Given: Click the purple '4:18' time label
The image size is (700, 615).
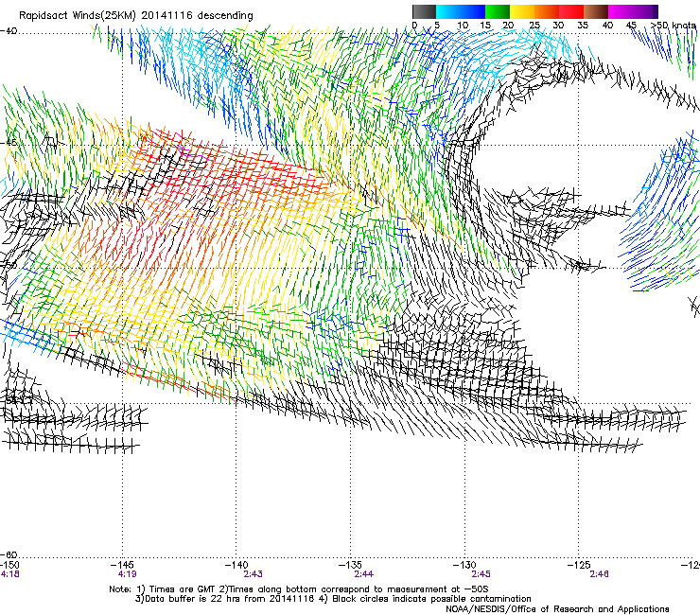Looking at the screenshot, I should [9, 574].
